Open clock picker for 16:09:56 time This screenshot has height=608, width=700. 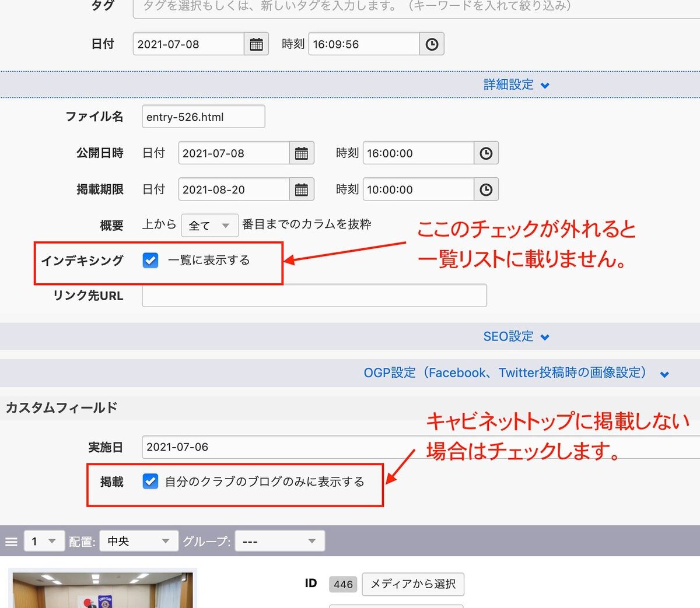[432, 44]
